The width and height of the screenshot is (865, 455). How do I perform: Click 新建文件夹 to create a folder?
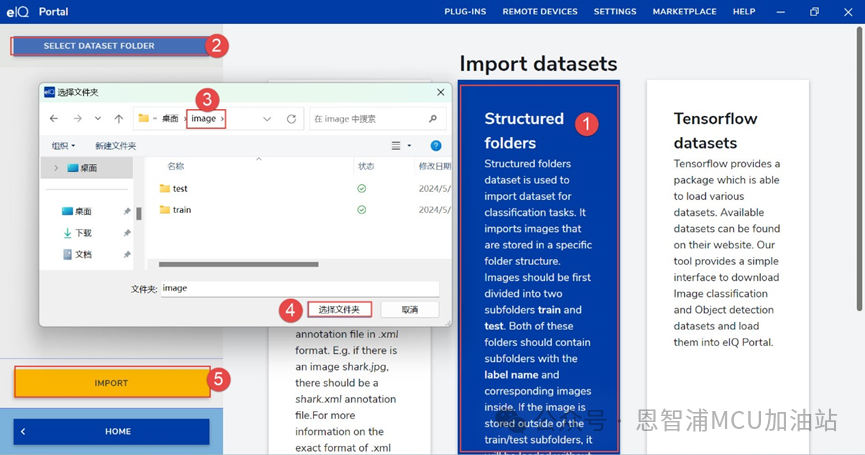[115, 146]
